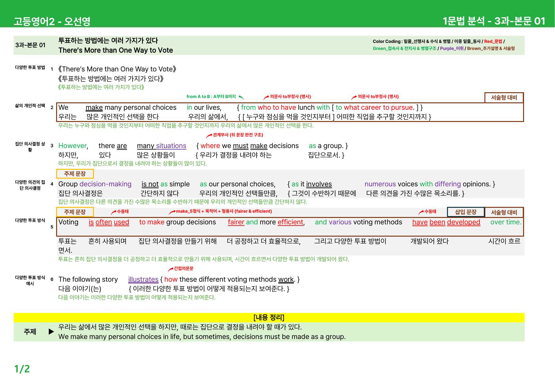Click the Korean title 투표하는 방법에는 여러 가지가 있다
Screen dimensions: 555x392
tap(108, 40)
